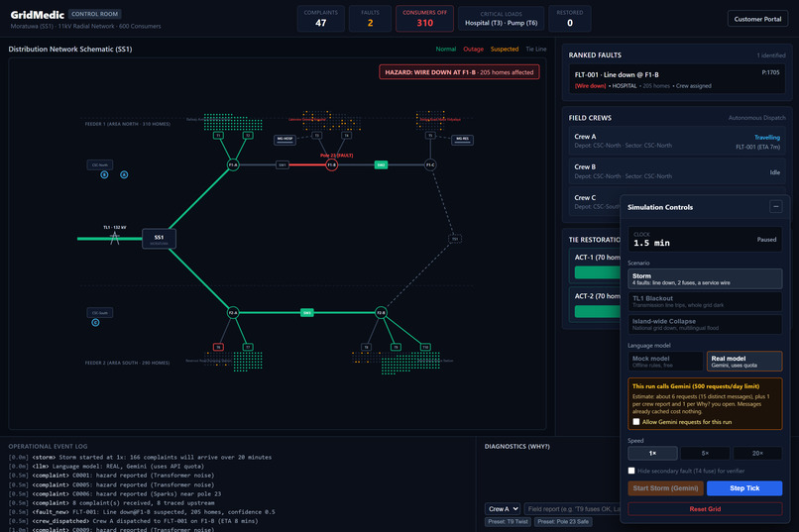Select transformer T2 node on Feeder 1
Screen dimensions: 799x532
tap(248, 136)
